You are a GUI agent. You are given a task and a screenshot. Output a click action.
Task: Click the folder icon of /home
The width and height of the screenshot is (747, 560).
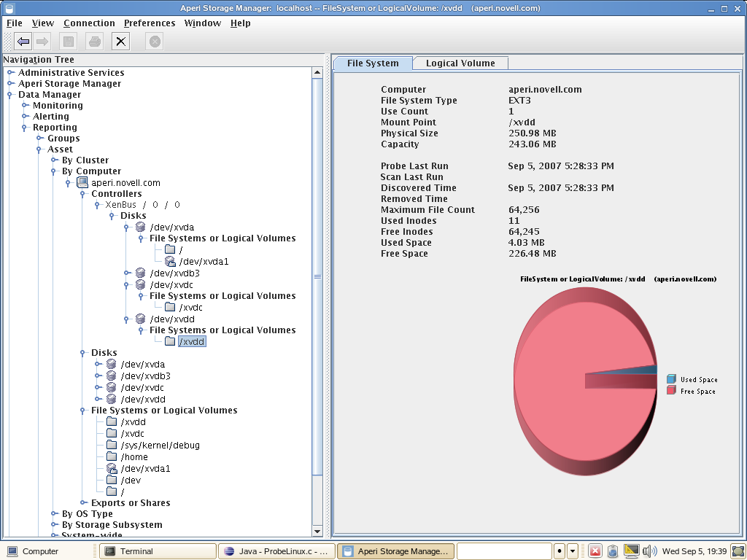tap(112, 456)
